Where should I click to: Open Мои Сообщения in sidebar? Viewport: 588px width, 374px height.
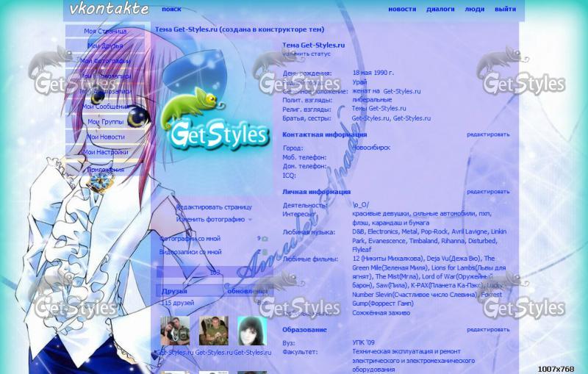pos(105,107)
